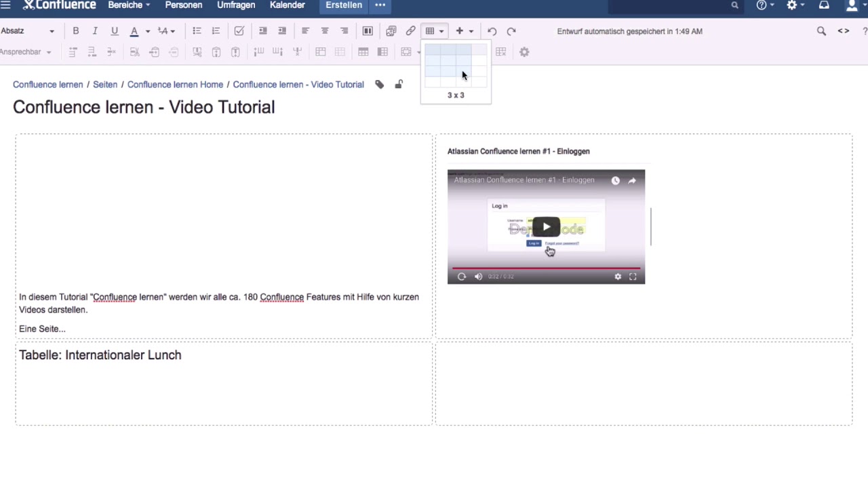
Task: Open Umfragen in the top navigation
Action: 236,5
